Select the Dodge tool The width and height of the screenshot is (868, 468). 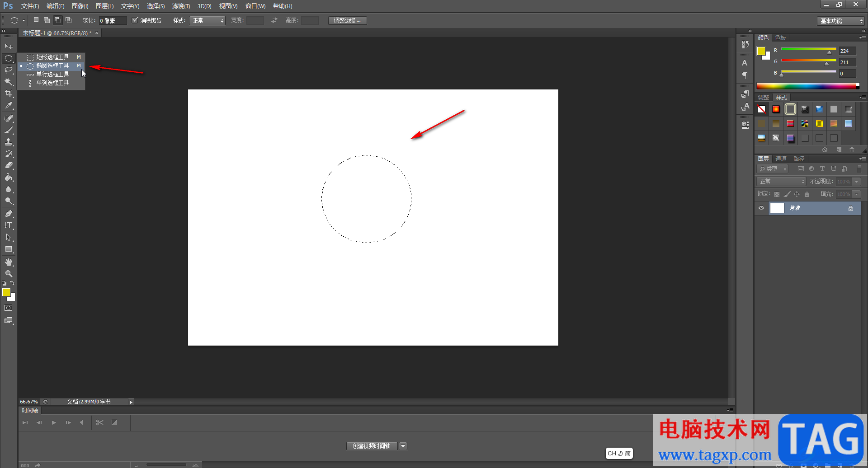pyautogui.click(x=9, y=201)
